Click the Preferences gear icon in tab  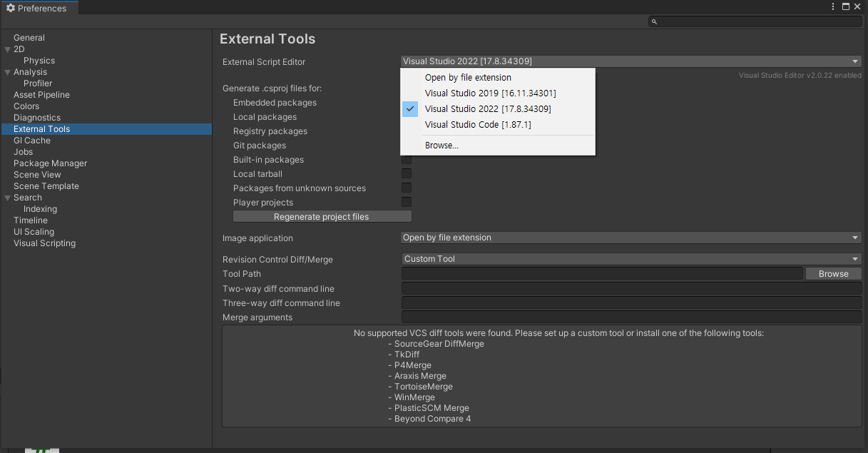[11, 9]
